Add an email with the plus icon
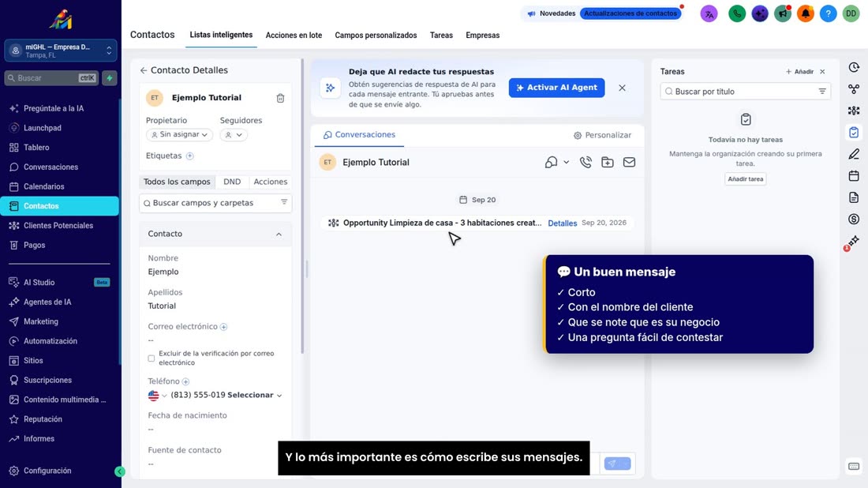The image size is (868, 488). 223,327
